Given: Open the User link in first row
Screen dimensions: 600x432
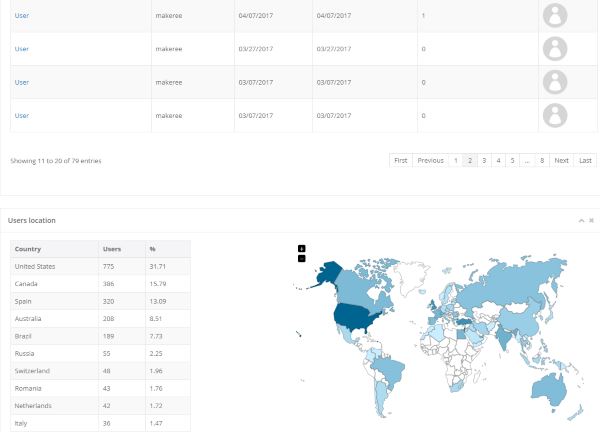Looking at the screenshot, I should click(21, 16).
